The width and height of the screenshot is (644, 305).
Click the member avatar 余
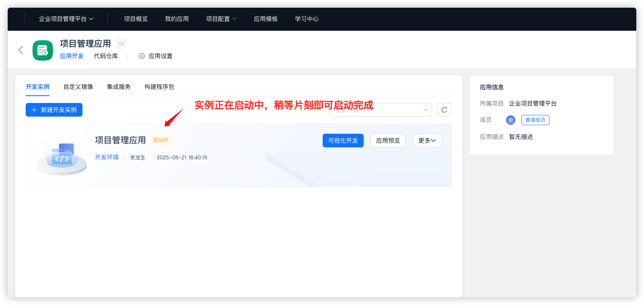point(510,120)
